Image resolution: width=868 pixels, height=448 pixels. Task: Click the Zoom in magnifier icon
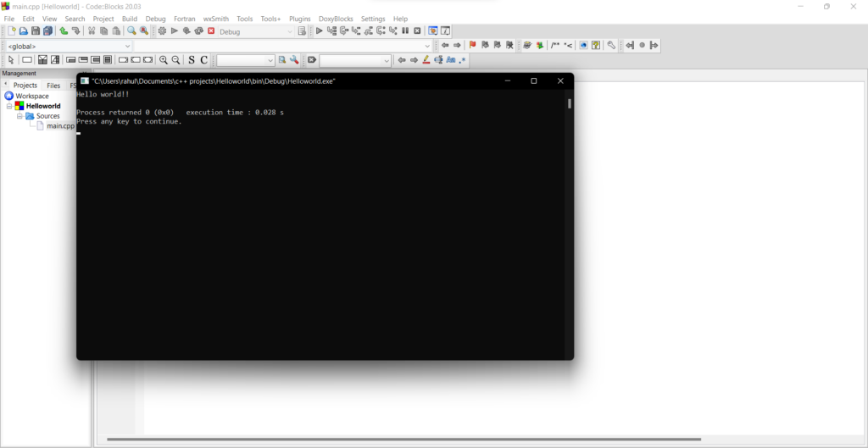[x=164, y=60]
